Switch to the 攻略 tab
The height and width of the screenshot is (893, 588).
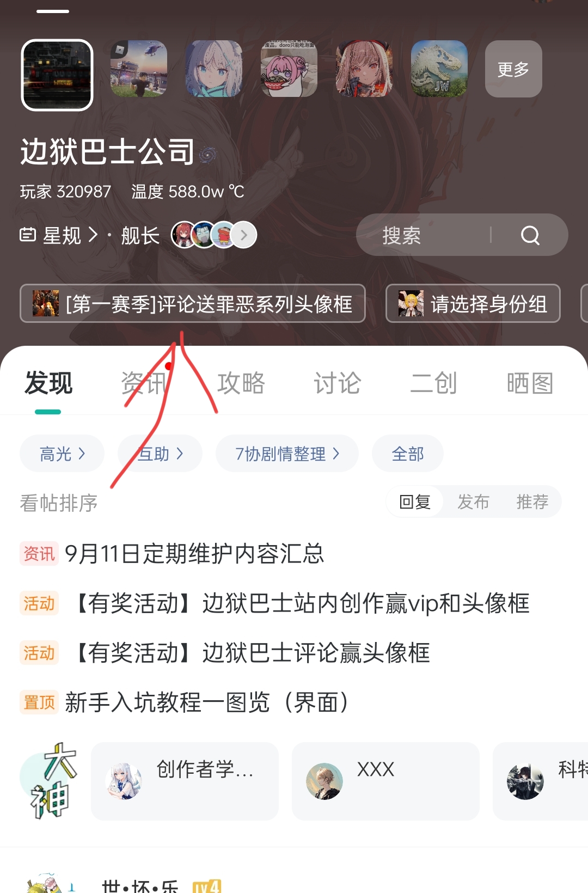point(241,383)
